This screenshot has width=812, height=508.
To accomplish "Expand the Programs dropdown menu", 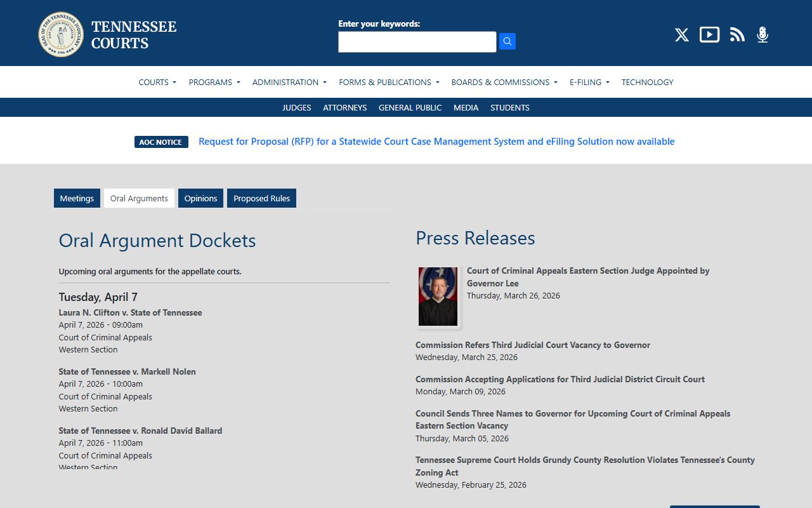I will click(x=214, y=82).
